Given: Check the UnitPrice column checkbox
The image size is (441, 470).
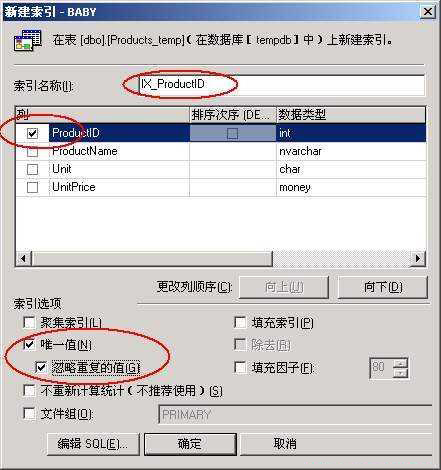Looking at the screenshot, I should [32, 187].
